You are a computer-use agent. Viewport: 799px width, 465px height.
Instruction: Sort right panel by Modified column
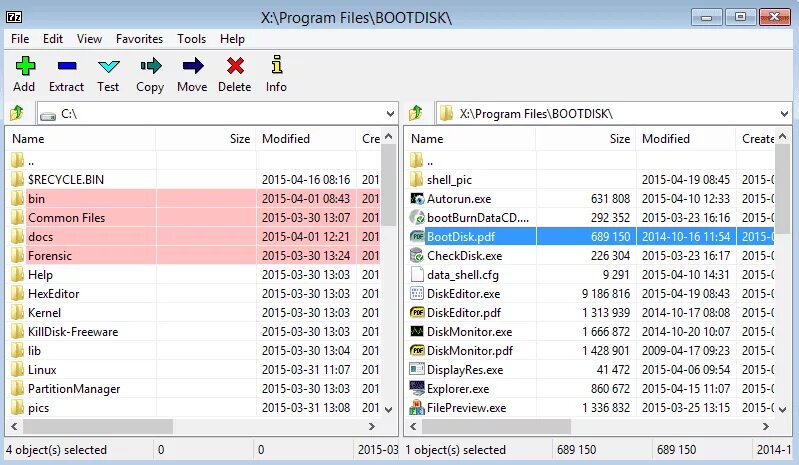[x=686, y=139]
